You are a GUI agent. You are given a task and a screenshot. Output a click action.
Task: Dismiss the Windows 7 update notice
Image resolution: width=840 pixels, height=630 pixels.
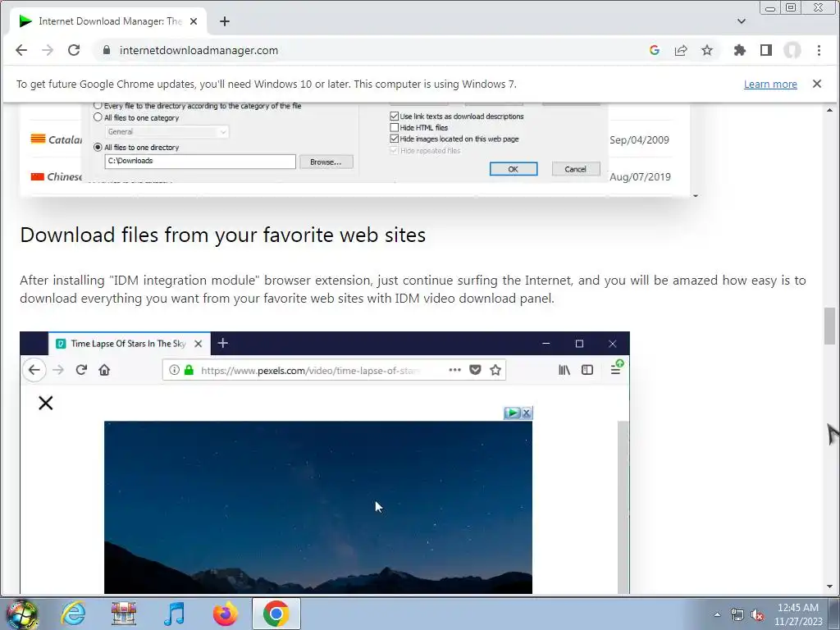click(x=817, y=84)
